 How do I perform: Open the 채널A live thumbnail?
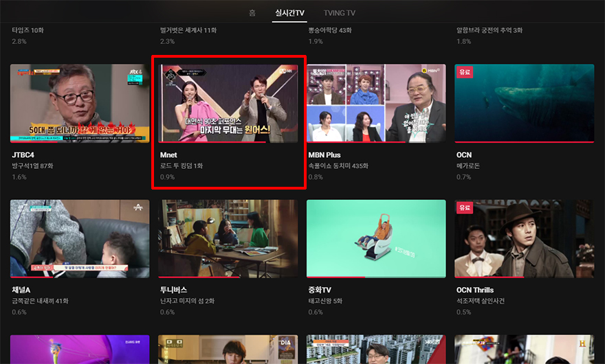(x=80, y=239)
